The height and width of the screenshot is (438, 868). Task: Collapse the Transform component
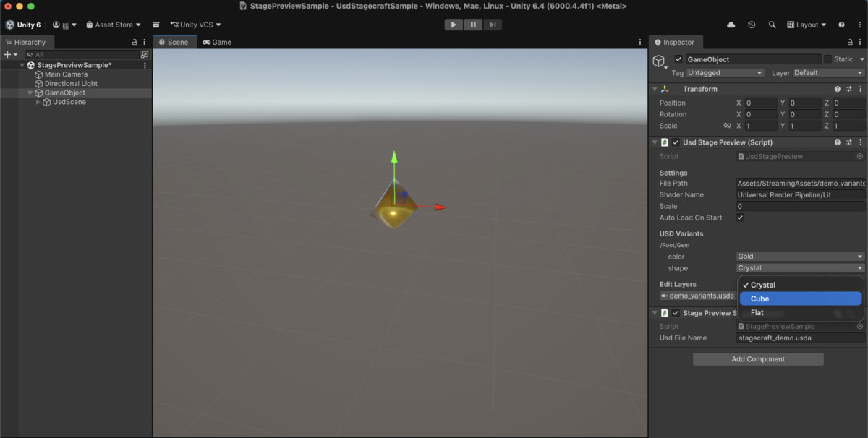click(x=655, y=89)
